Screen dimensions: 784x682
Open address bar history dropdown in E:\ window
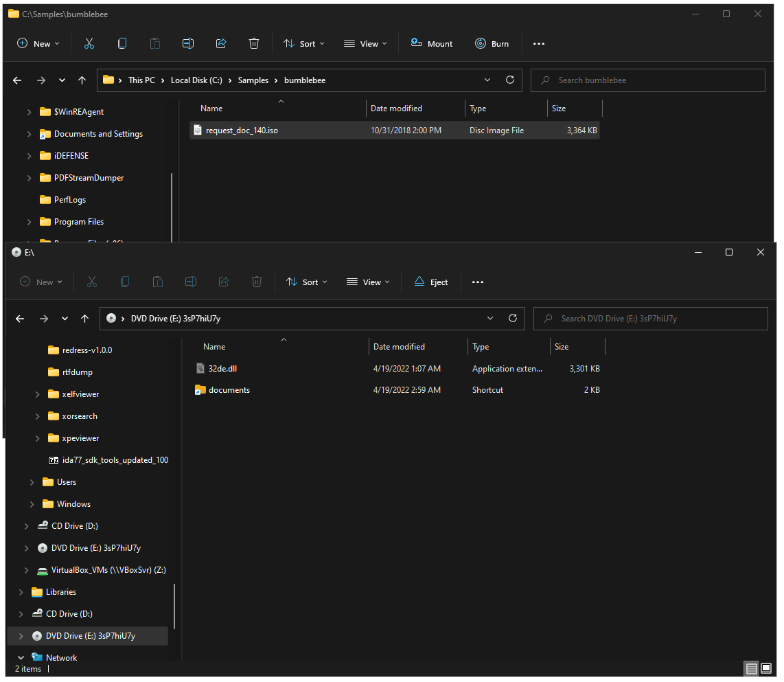pos(490,318)
